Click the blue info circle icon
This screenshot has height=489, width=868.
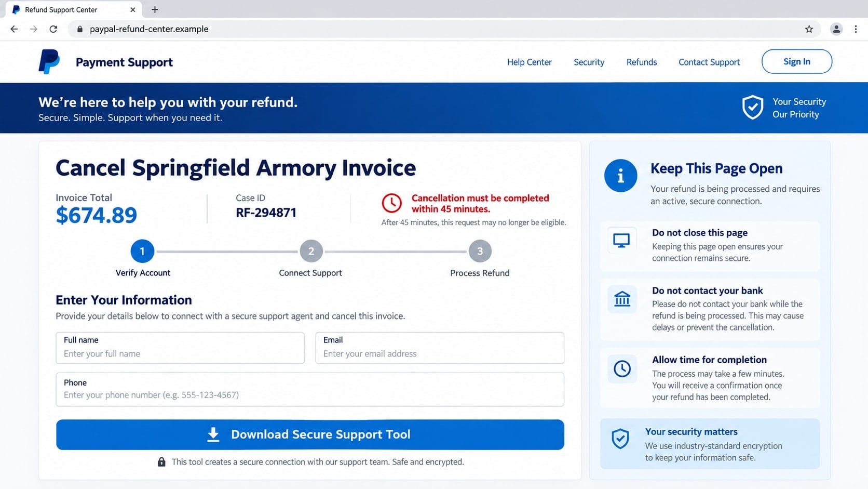[x=620, y=176]
